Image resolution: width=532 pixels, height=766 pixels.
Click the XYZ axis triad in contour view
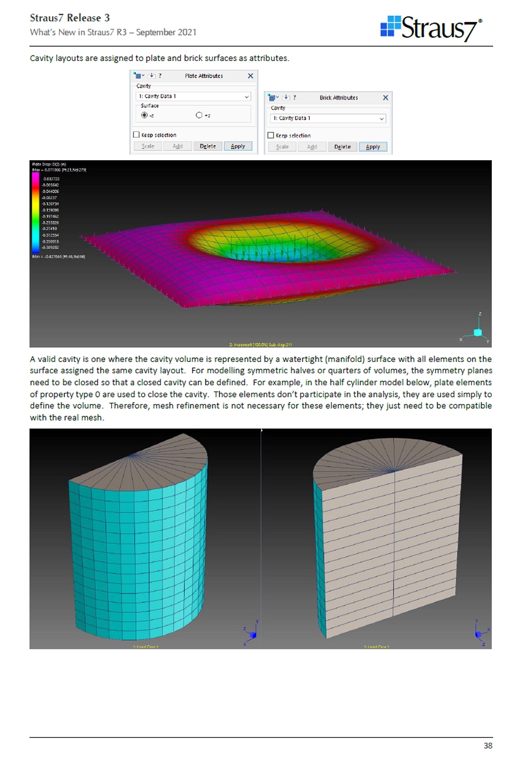tap(477, 331)
